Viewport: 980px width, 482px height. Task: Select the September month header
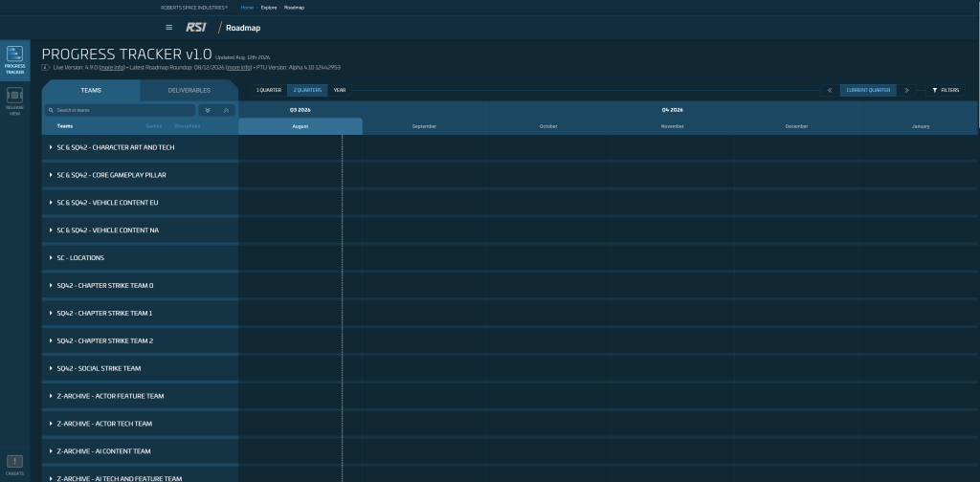coord(424,126)
